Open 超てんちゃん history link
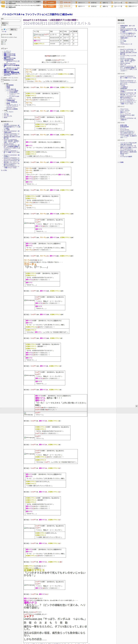Image resolution: width=138 pixels, height=644 pixels. click(x=124, y=84)
